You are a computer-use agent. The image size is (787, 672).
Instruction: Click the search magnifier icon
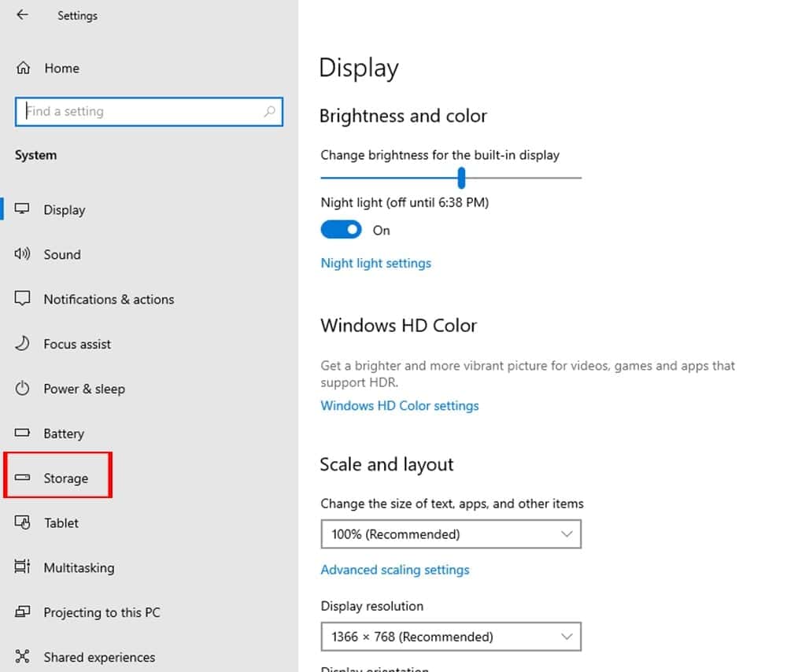[269, 112]
